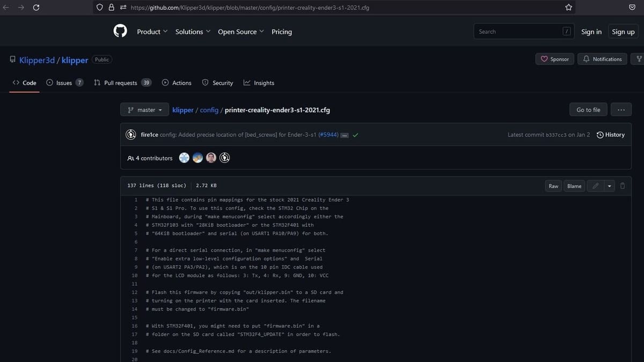Open the Pocket save icon
644x362 pixels.
coord(632,8)
